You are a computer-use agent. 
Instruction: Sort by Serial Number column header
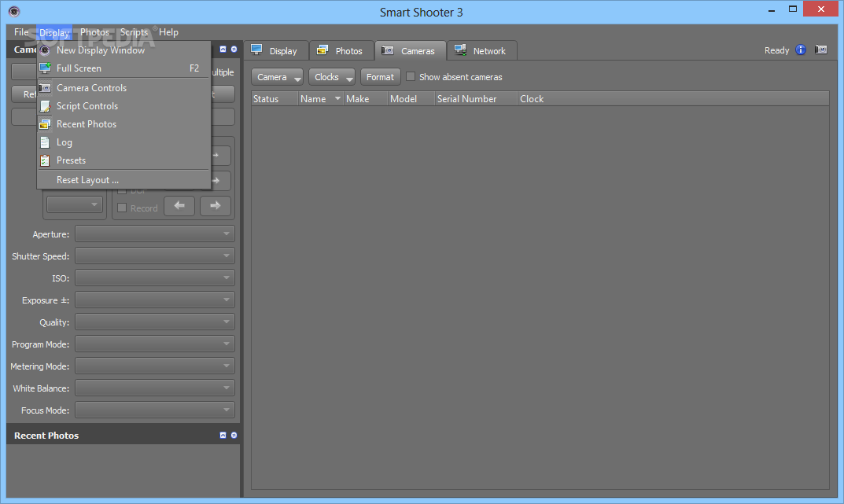(477, 99)
